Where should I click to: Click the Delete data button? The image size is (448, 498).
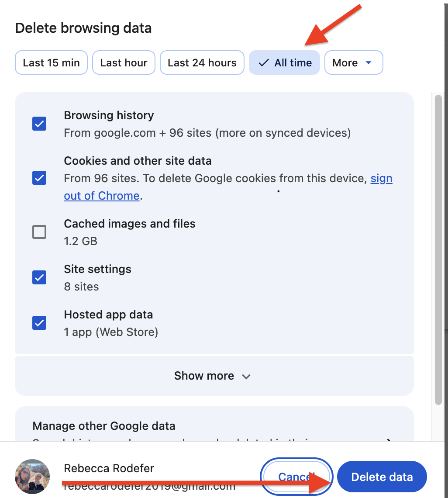[x=382, y=477]
